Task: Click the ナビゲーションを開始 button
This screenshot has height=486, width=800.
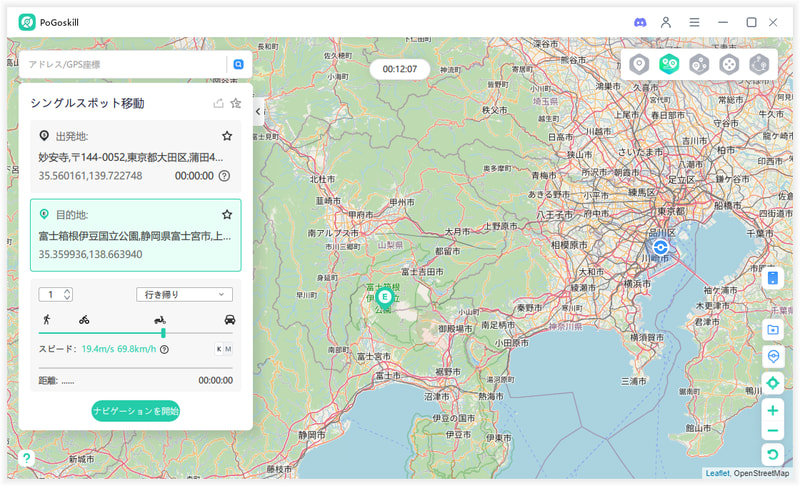Action: (x=136, y=411)
